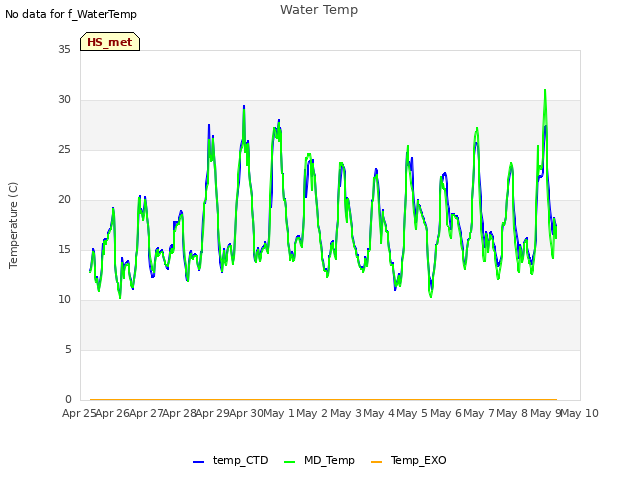Image resolution: width=640 pixels, height=480 pixels.
Task: Click the May 1 x-axis tick label
Action: click(279, 413)
